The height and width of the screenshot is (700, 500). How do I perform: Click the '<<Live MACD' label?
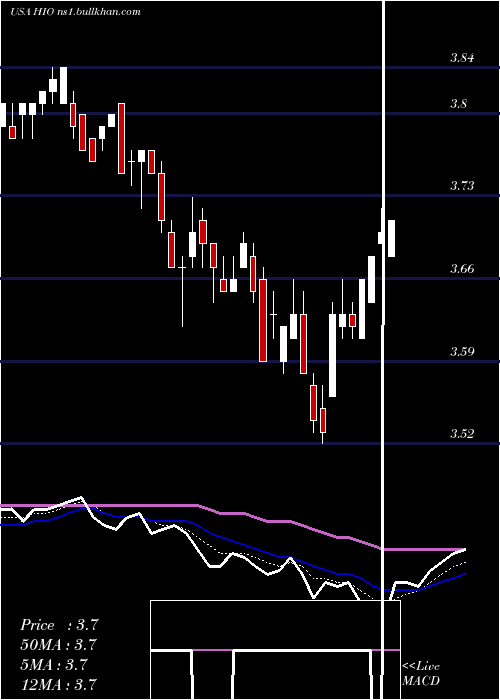tap(421, 674)
